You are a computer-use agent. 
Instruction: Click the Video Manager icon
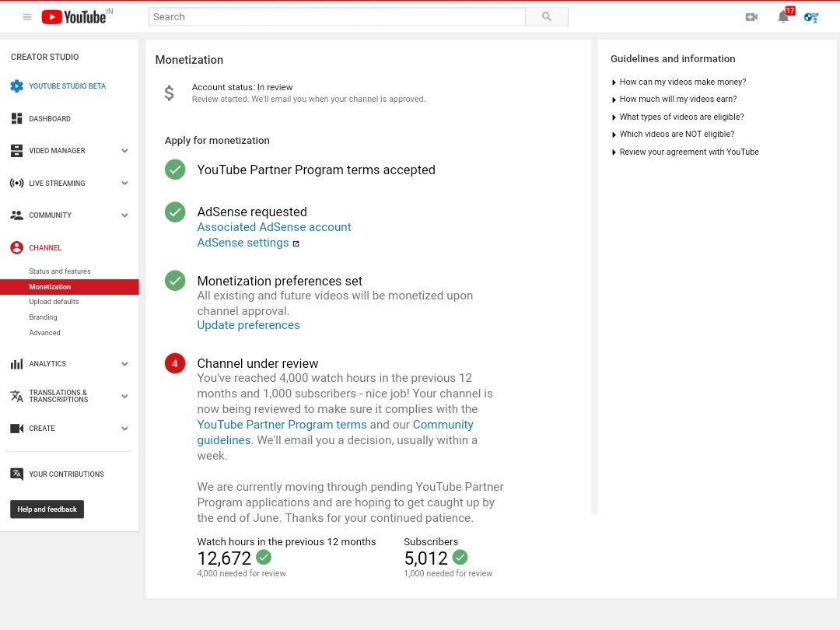tap(16, 151)
